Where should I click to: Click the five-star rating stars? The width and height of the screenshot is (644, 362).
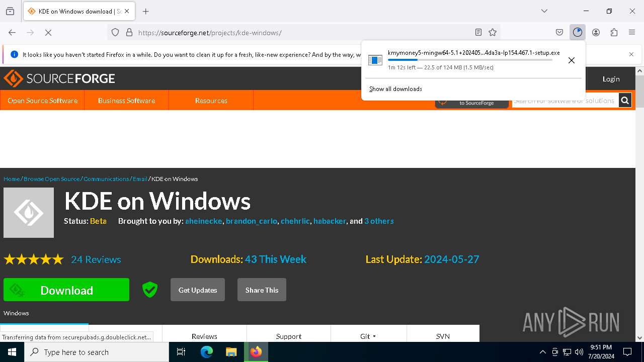(x=34, y=259)
